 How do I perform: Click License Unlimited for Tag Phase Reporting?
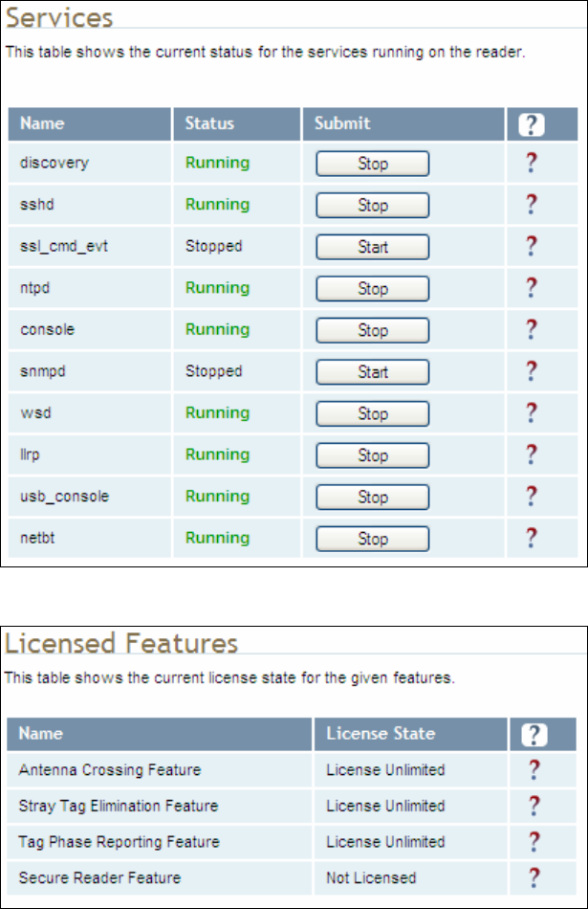point(385,842)
